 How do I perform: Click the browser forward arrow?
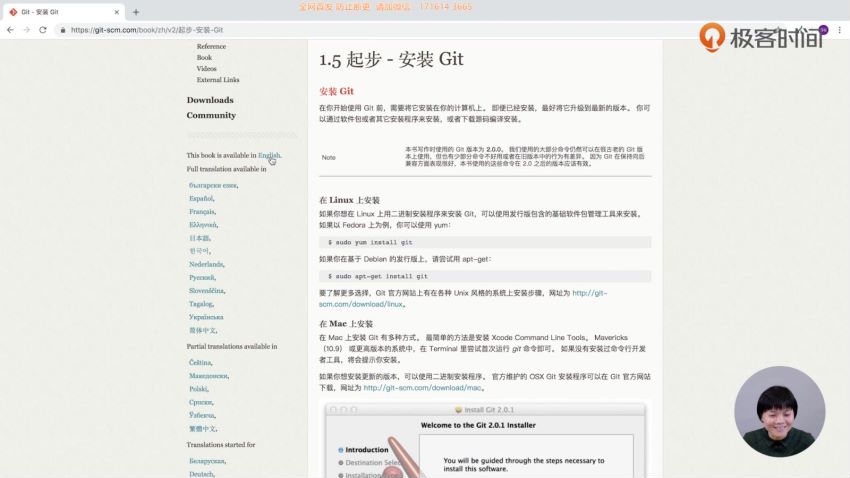[x=27, y=30]
